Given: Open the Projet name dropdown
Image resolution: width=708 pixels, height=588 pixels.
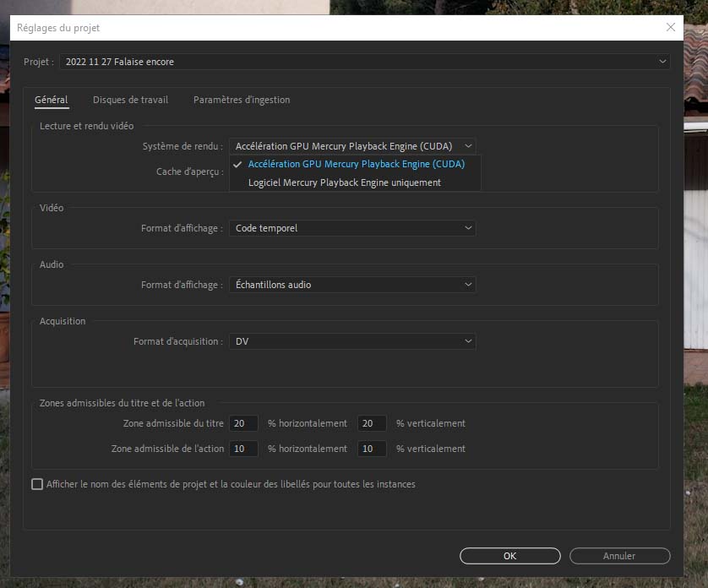Looking at the screenshot, I should pos(364,62).
